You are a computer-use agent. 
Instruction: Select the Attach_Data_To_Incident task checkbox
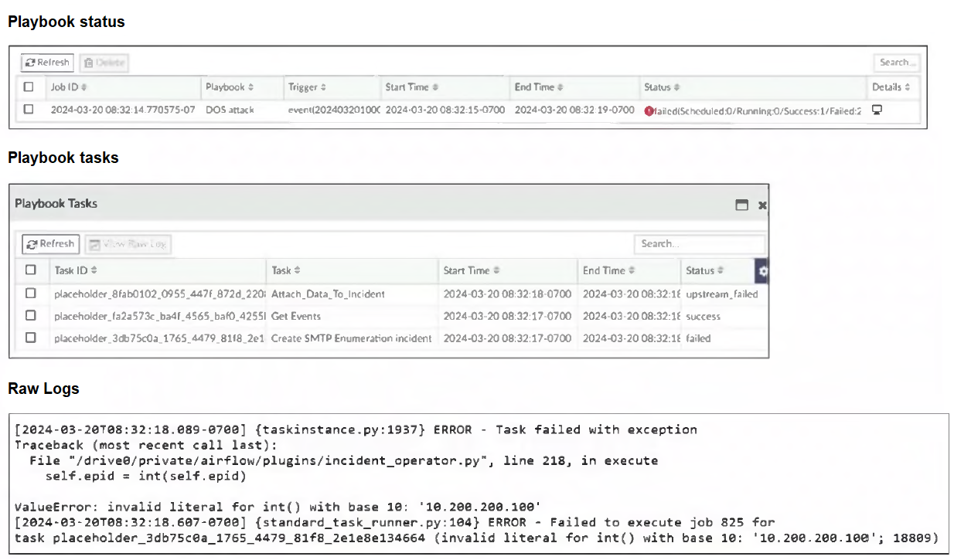[x=31, y=294]
